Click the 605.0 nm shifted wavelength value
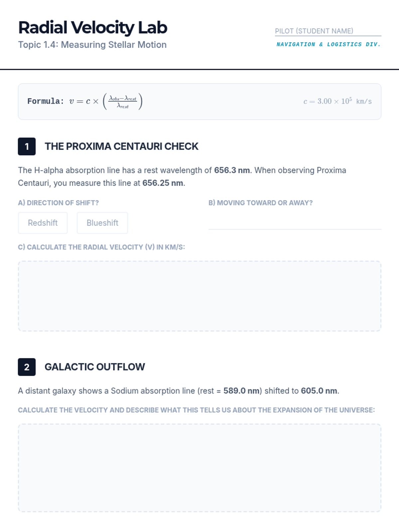The width and height of the screenshot is (399, 532). point(319,391)
